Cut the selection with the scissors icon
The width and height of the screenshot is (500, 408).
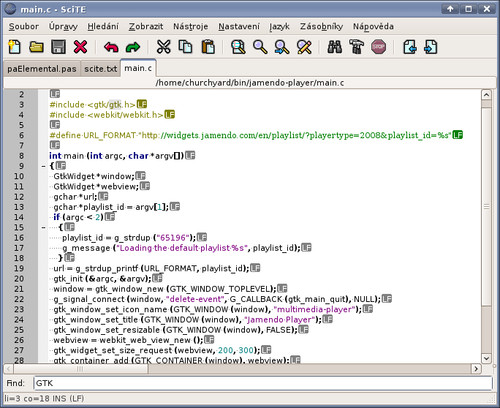(x=163, y=47)
